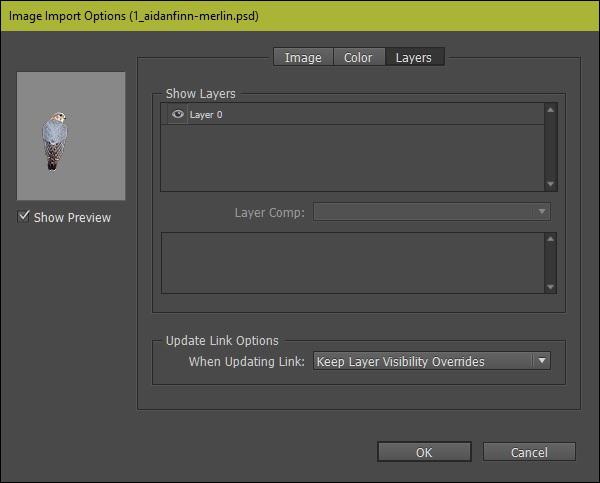The image size is (600, 483).
Task: Click Show Layers list scroll up arrow
Action: click(550, 110)
